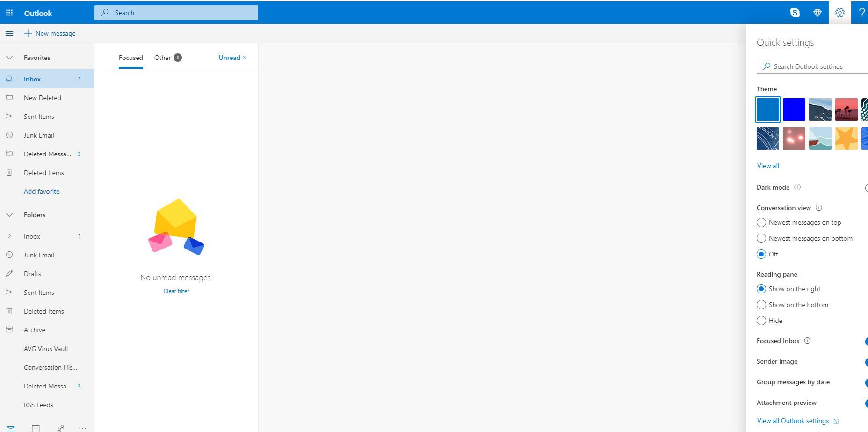Screen dimensions: 868x432
Task: Click info icon next to Focused Inbox
Action: [x=807, y=341]
